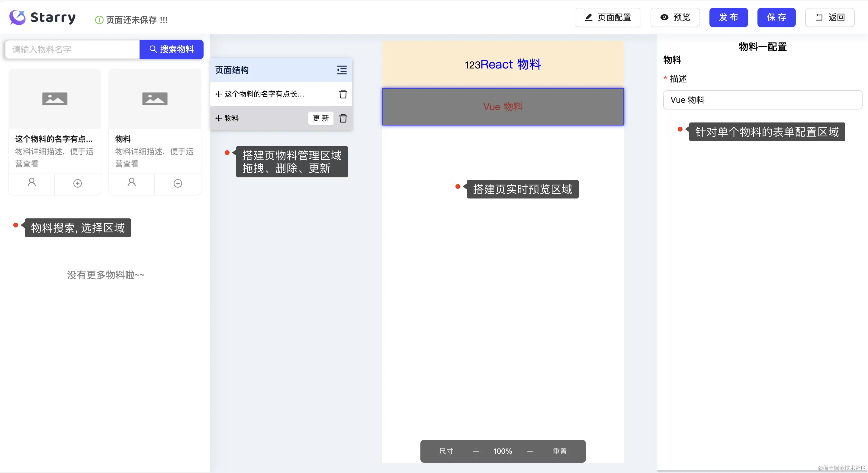Add first material card using plus-circle icon

78,183
